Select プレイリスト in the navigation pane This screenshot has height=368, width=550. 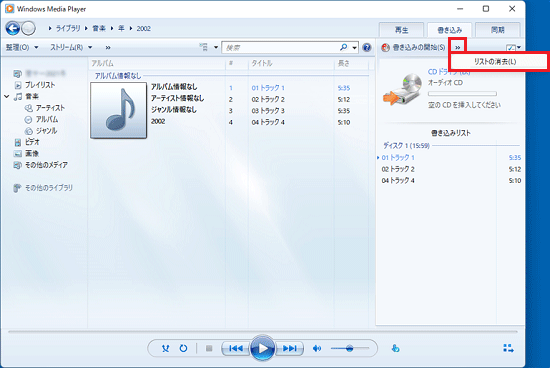pos(40,85)
